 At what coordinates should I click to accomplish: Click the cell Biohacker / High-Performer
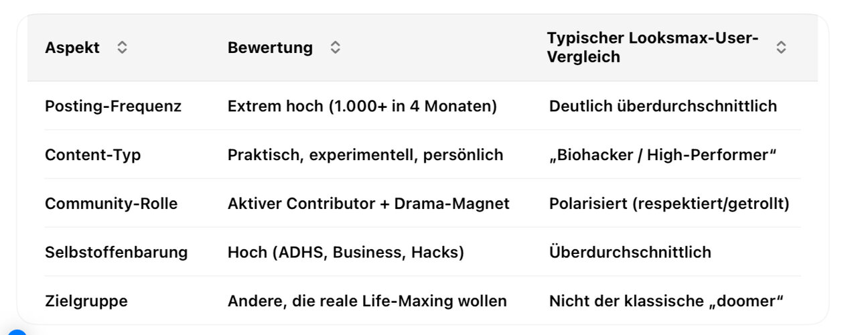[662, 155]
